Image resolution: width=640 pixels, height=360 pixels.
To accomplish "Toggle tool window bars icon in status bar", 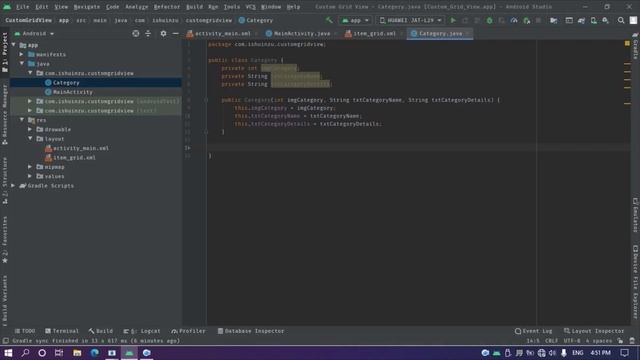I will (x=5, y=340).
